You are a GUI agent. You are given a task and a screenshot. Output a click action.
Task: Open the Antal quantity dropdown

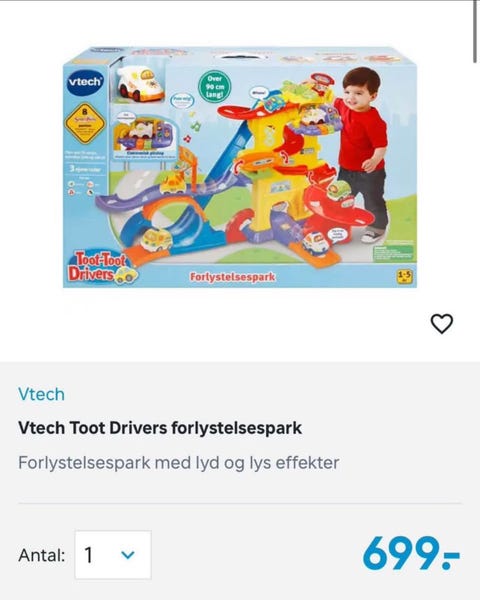tap(113, 554)
